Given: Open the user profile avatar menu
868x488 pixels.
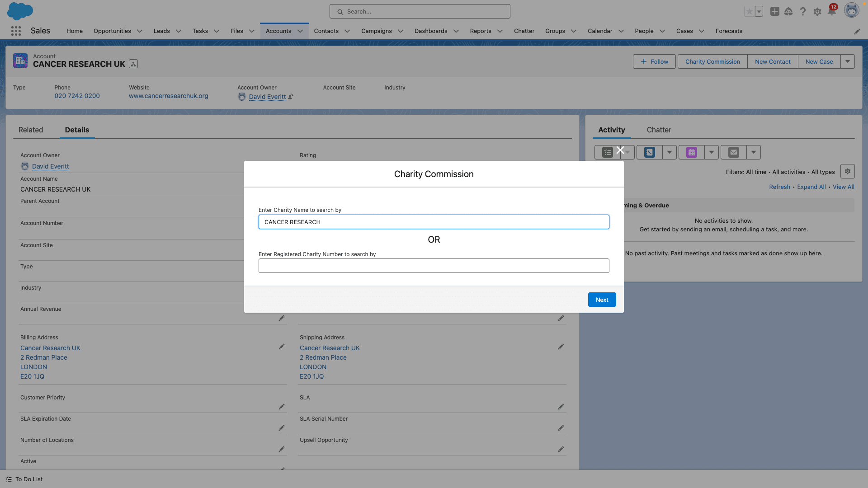Looking at the screenshot, I should click(x=852, y=11).
